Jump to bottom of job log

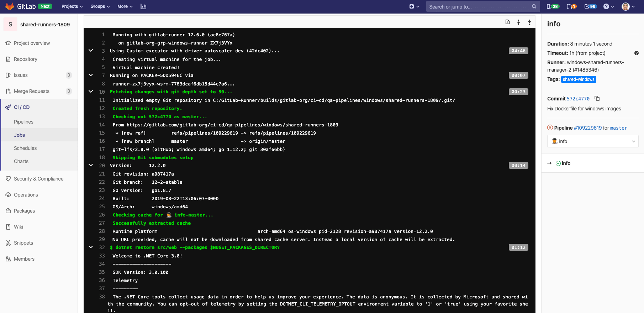(x=530, y=22)
